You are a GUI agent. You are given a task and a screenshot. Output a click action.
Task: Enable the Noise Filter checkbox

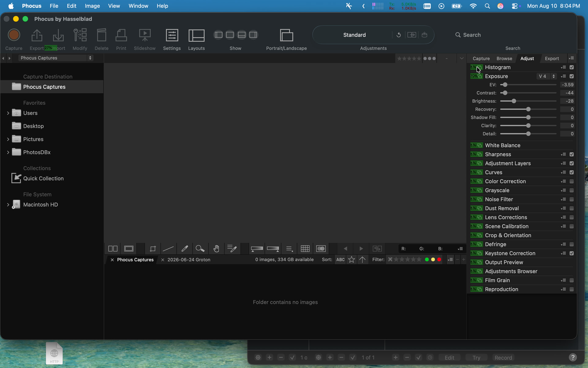tap(571, 199)
